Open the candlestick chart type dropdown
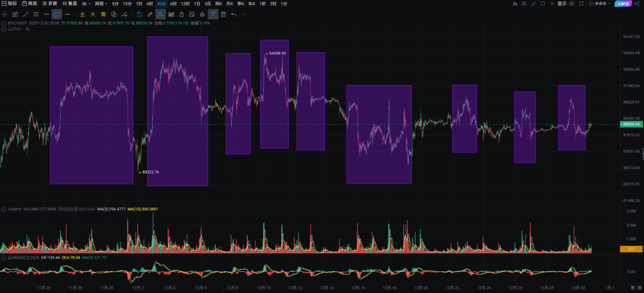Viewport: 644px width, 293px height. [86, 4]
